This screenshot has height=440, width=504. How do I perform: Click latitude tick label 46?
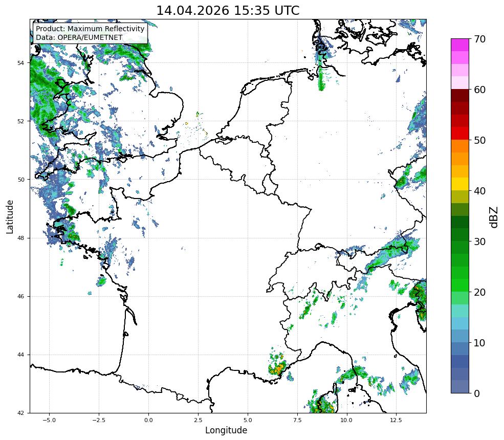(x=20, y=296)
